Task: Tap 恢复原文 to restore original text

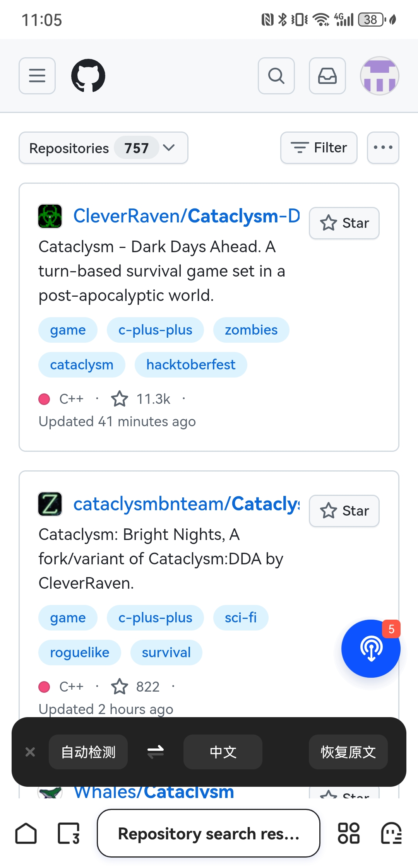Action: tap(348, 752)
